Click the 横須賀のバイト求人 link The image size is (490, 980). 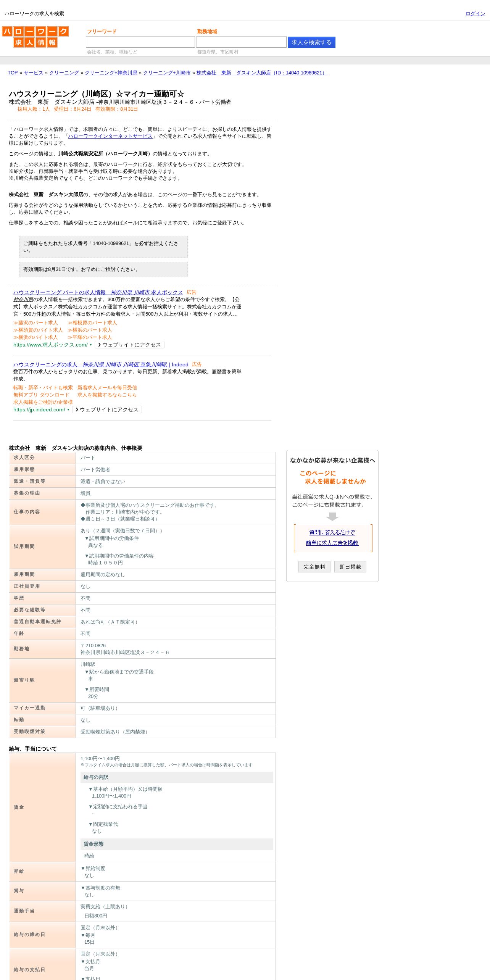pos(38,330)
